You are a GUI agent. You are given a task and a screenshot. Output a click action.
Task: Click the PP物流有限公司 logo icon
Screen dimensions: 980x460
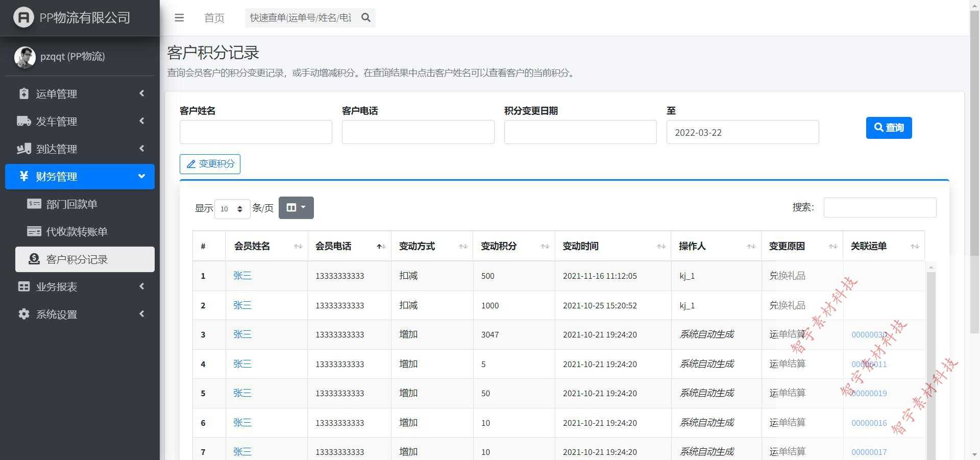coord(23,17)
